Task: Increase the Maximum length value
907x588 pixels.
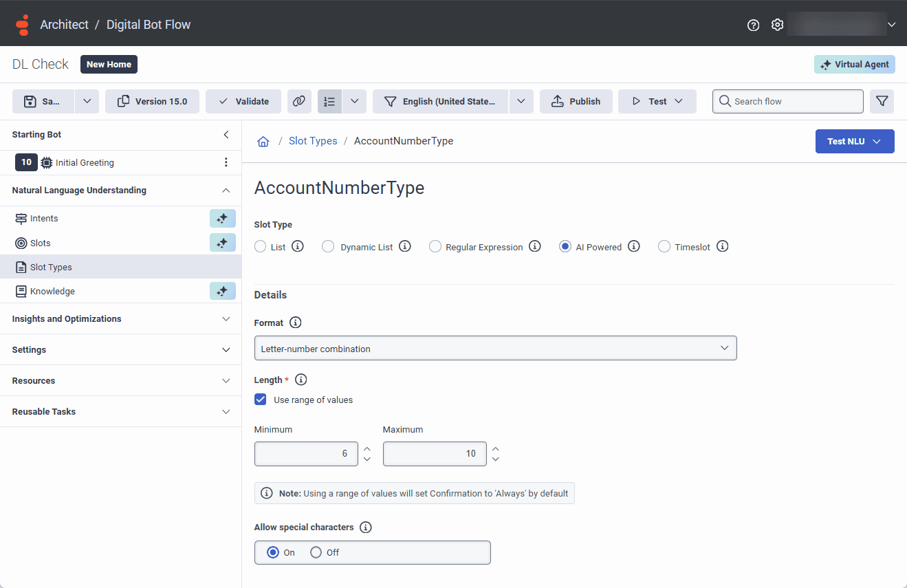Action: click(496, 448)
